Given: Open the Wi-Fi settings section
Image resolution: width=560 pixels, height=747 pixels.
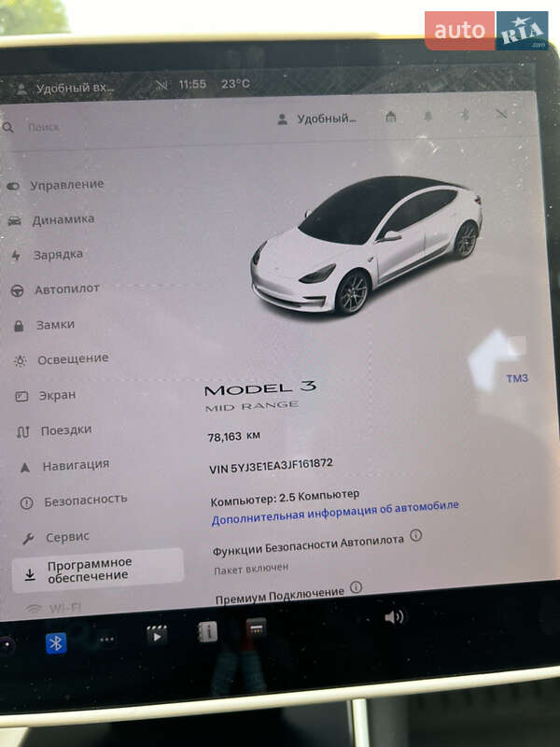Looking at the screenshot, I should (x=54, y=609).
